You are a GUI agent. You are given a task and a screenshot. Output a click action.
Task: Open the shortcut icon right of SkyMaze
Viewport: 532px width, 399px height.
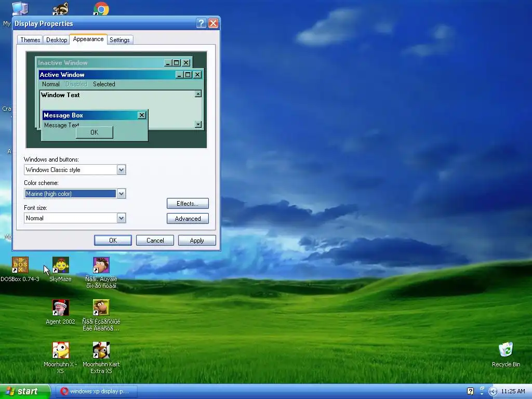[101, 265]
